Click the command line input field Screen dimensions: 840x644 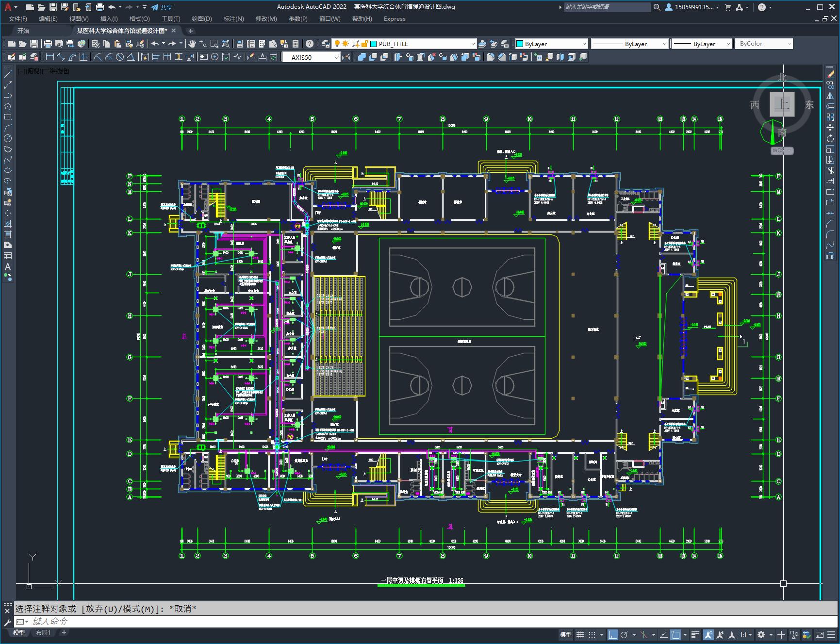[x=426, y=621]
